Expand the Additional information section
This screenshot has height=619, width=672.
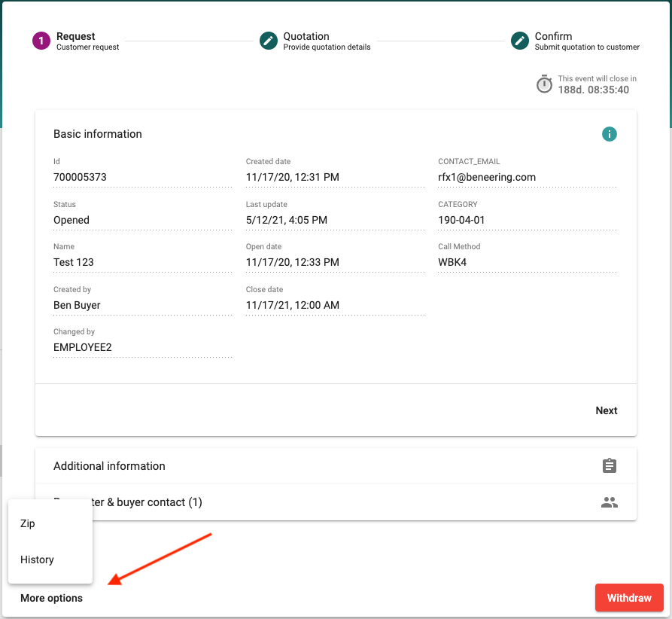109,466
